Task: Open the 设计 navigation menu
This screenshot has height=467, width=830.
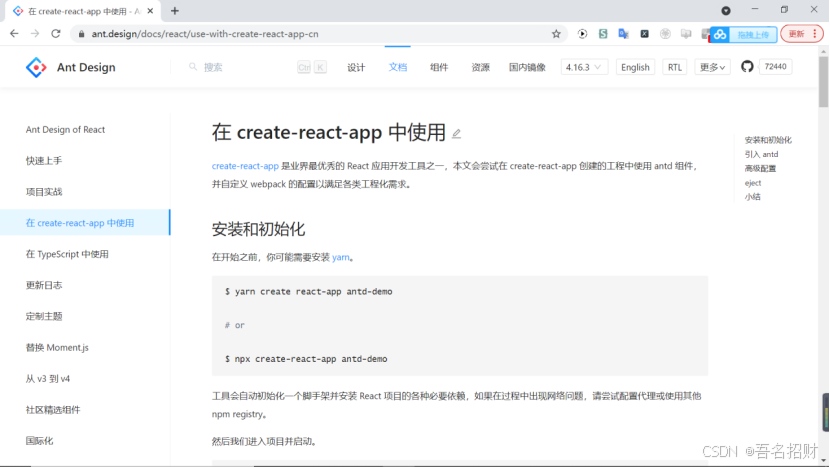Action: [x=356, y=67]
